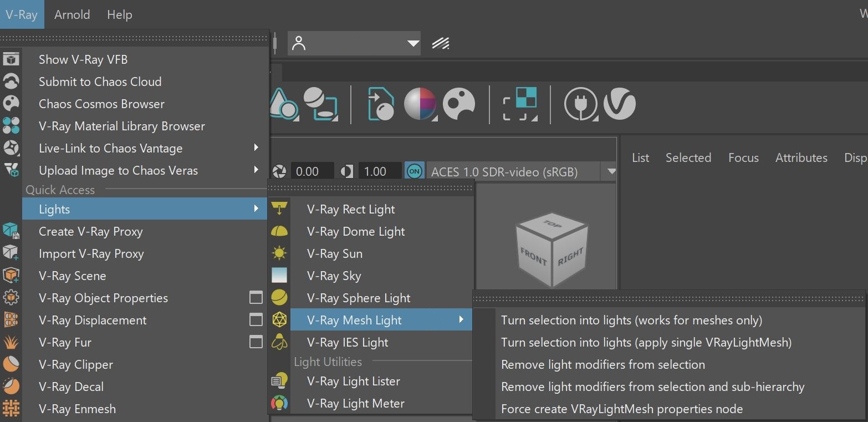This screenshot has width=868, height=422.
Task: Click the V-Ray Enmesh icon
Action: pyautogui.click(x=11, y=408)
